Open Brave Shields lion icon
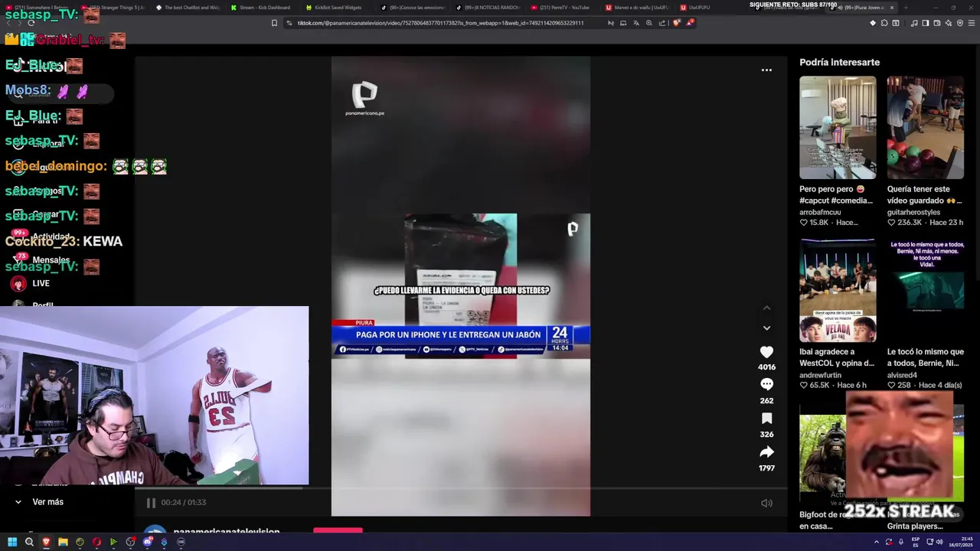Viewport: 980px width, 551px height. pos(676,23)
